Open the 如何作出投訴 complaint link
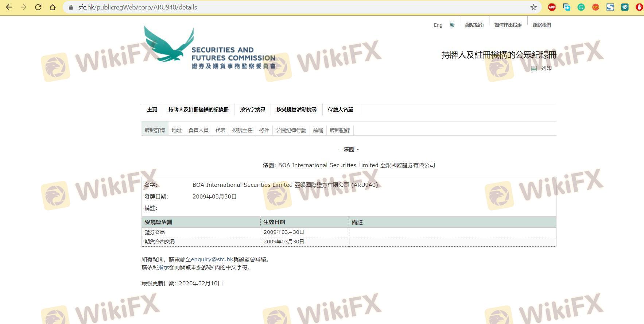This screenshot has width=644, height=324. coord(508,25)
